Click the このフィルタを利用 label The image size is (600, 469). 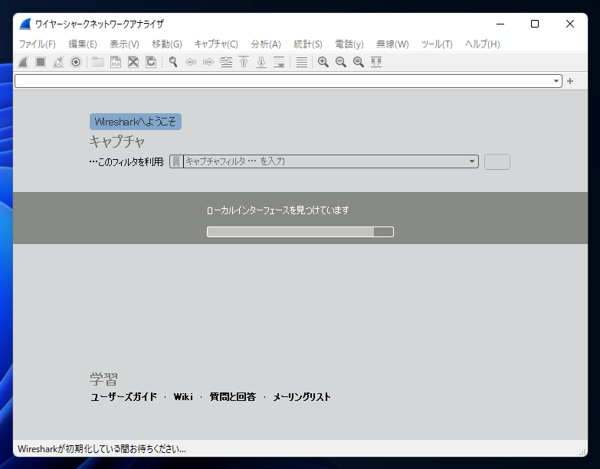pos(127,162)
